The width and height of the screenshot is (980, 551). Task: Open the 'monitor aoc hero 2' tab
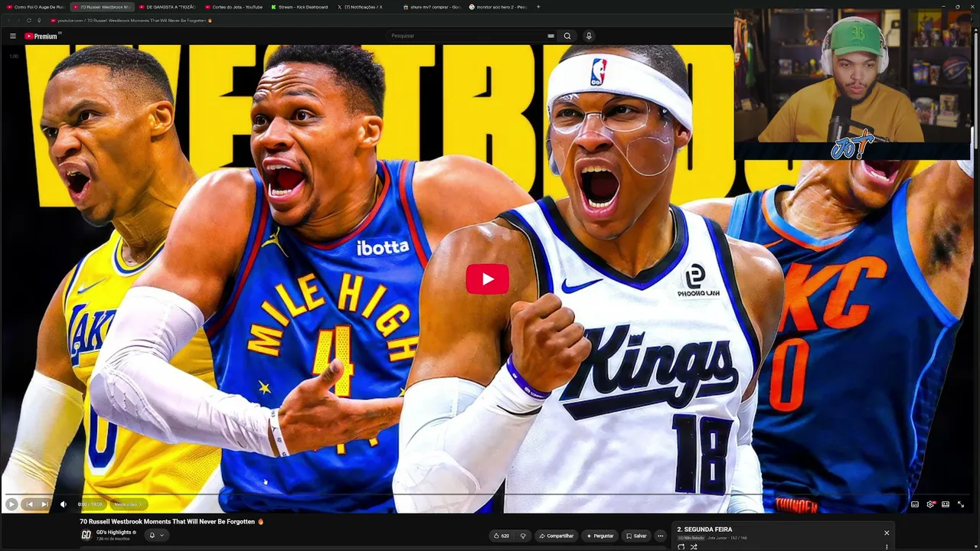(x=498, y=7)
